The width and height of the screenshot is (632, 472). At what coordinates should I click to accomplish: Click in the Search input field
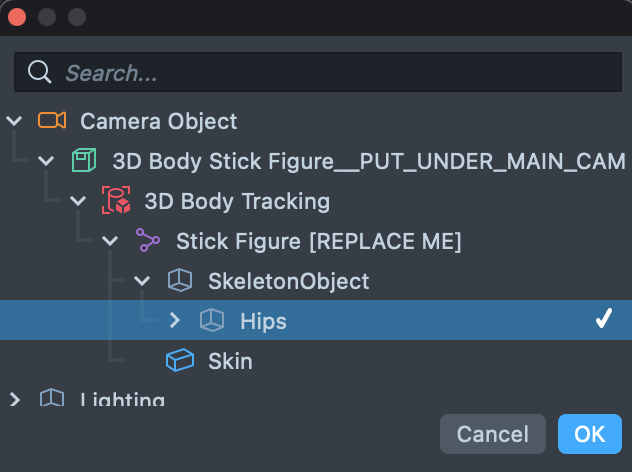330,72
